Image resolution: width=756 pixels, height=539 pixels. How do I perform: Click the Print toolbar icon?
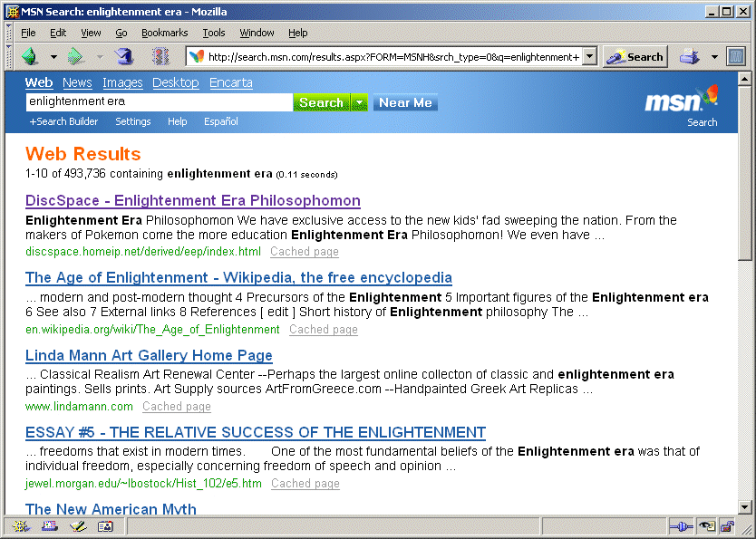click(x=690, y=56)
